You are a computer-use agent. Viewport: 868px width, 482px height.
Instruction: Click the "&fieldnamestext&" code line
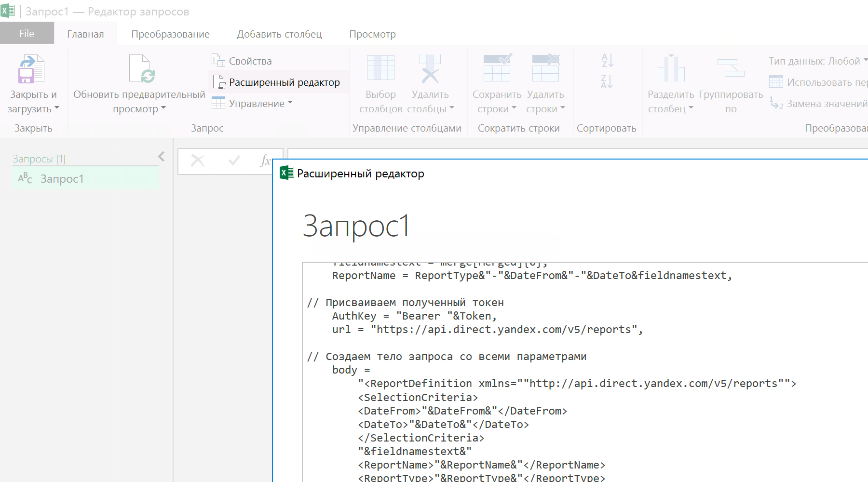click(415, 452)
